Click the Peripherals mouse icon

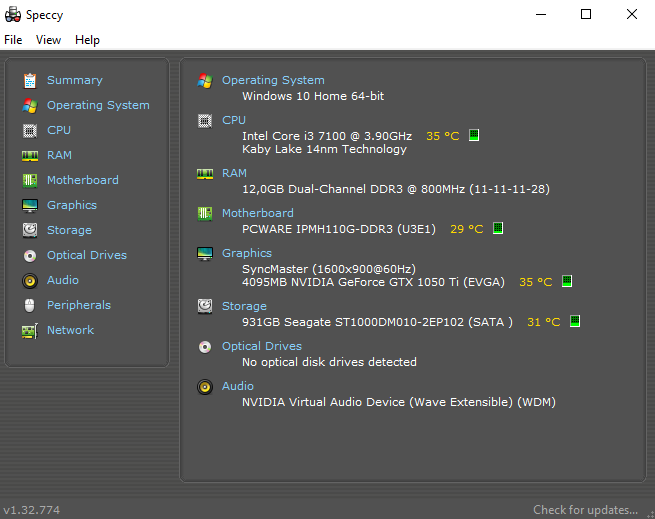click(x=30, y=305)
